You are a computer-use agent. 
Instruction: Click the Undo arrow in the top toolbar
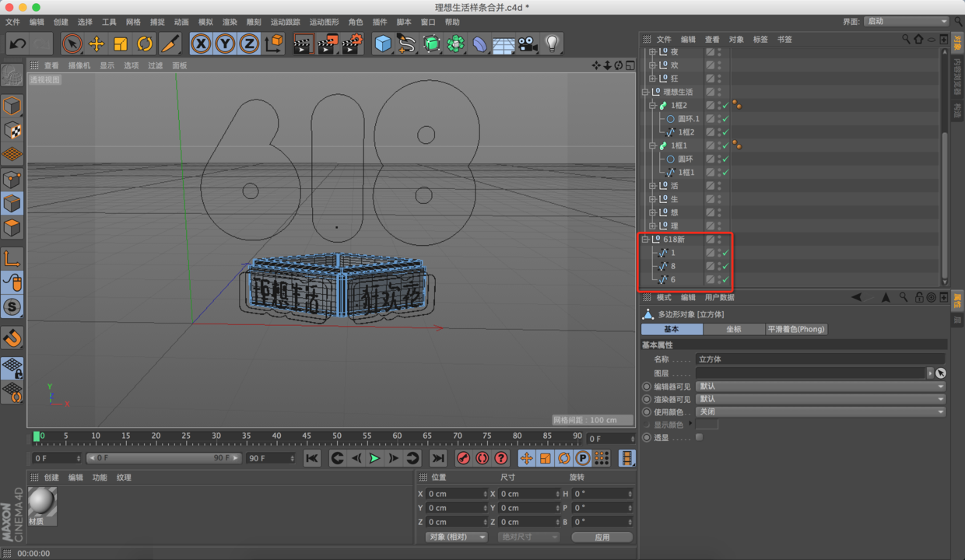tap(18, 44)
